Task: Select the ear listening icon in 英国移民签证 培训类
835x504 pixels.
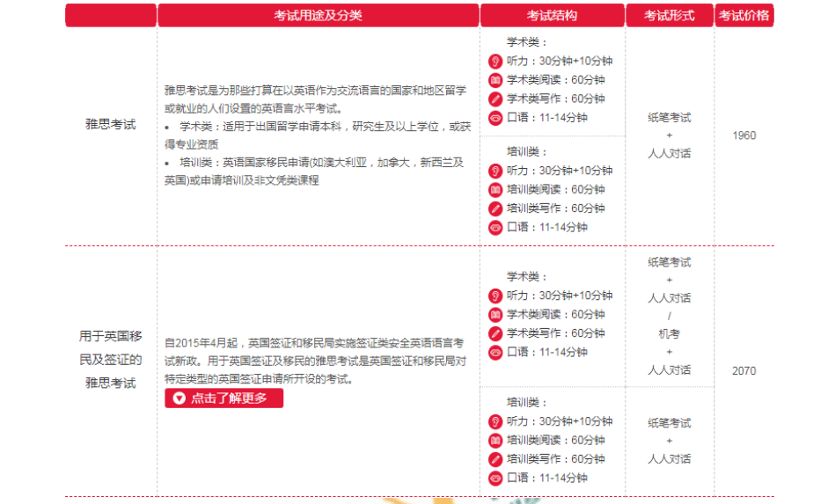Action: 495,421
